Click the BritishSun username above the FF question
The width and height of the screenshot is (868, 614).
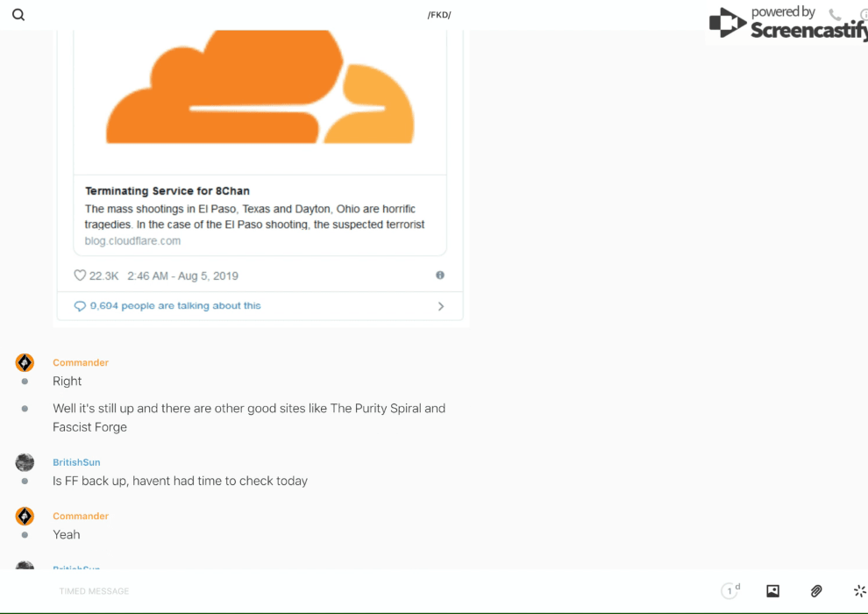tap(76, 462)
